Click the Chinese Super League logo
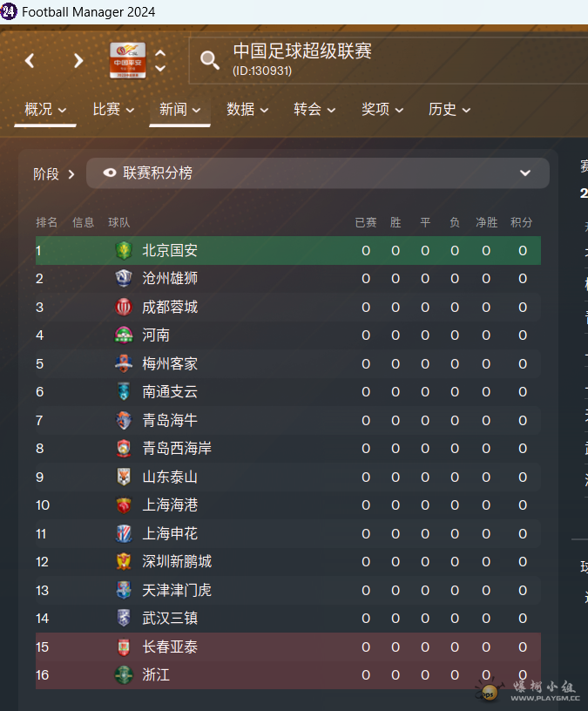Viewport: 588px width, 711px height. [127, 60]
